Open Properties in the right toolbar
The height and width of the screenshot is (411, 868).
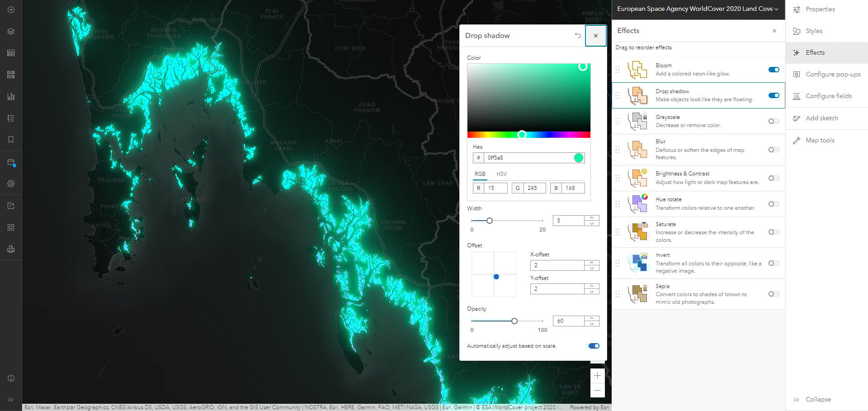coord(827,9)
